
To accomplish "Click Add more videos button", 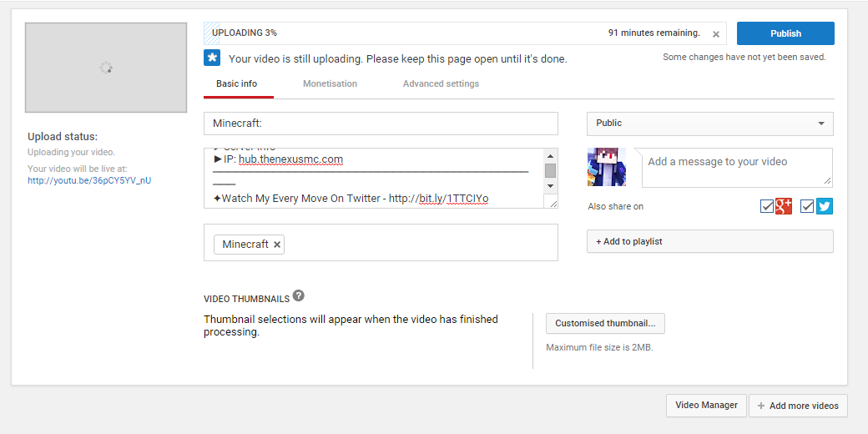I will [798, 406].
